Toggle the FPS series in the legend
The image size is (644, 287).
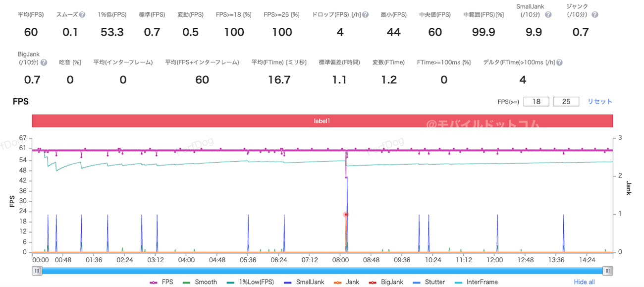point(161,282)
